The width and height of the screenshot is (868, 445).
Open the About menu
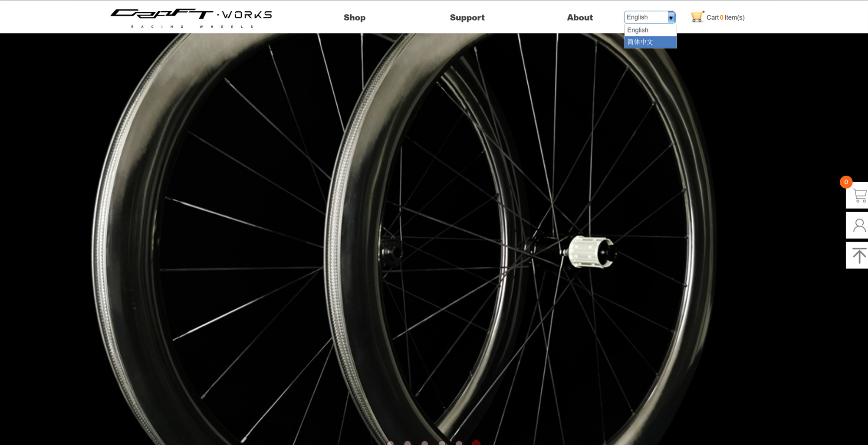580,18
